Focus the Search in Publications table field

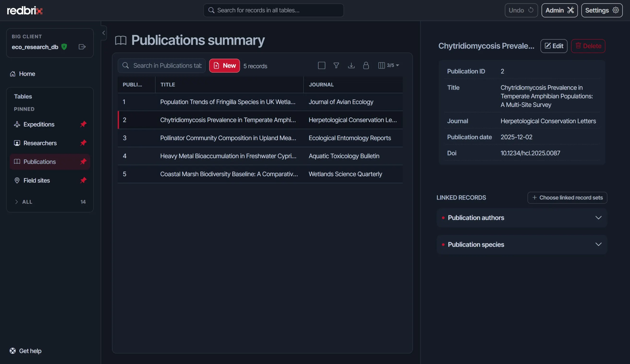(162, 65)
